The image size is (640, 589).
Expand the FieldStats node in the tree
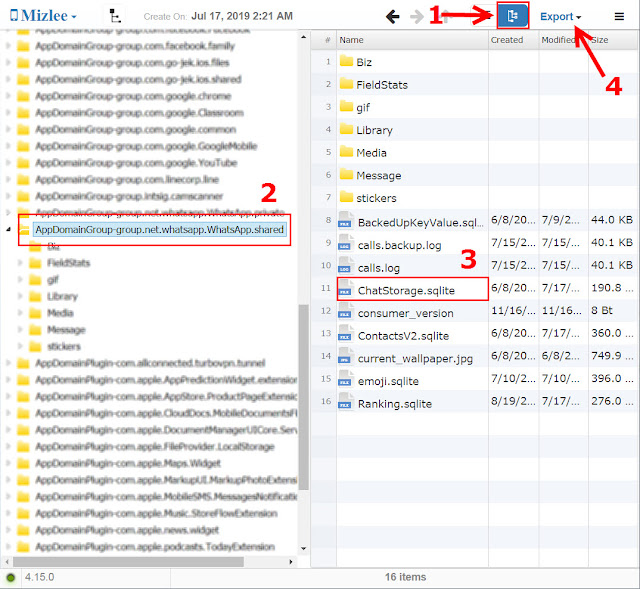(20, 263)
